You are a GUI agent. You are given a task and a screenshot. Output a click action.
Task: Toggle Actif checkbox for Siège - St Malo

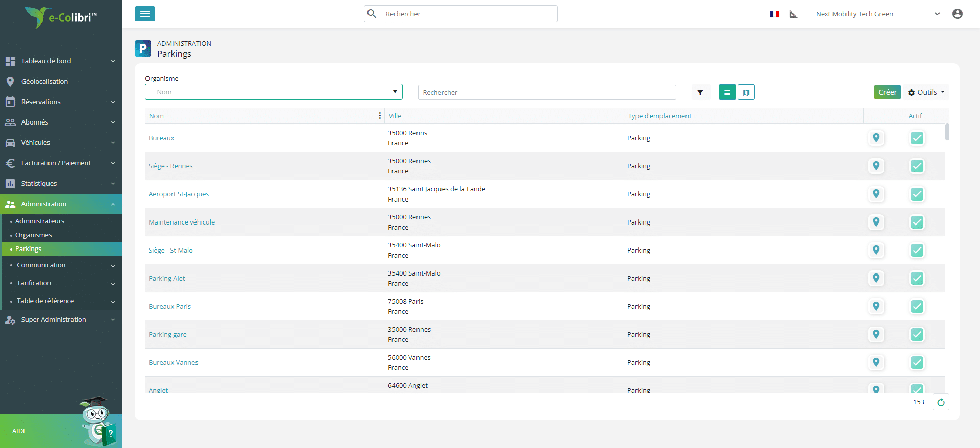pyautogui.click(x=917, y=250)
